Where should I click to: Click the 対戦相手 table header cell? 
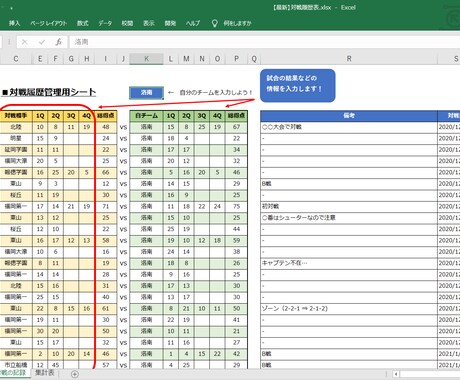click(16, 116)
